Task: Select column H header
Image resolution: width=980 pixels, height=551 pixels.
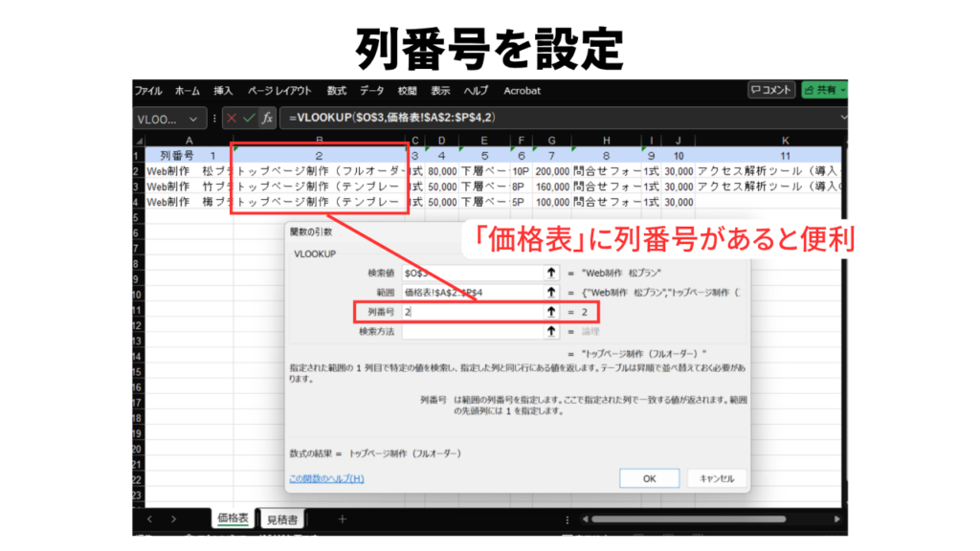Action: [606, 142]
